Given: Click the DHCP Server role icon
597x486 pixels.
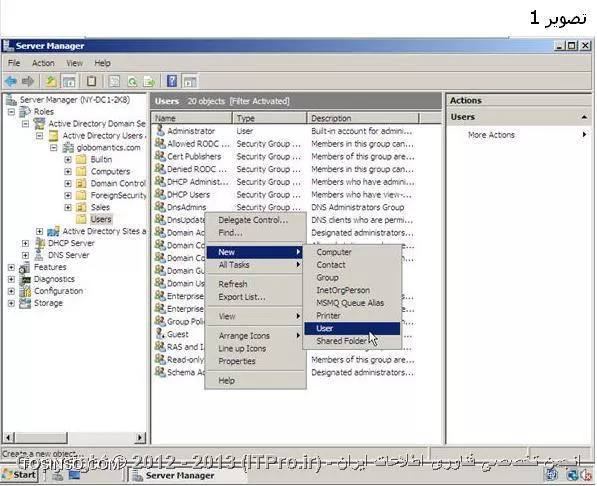Looking at the screenshot, I should 40,243.
